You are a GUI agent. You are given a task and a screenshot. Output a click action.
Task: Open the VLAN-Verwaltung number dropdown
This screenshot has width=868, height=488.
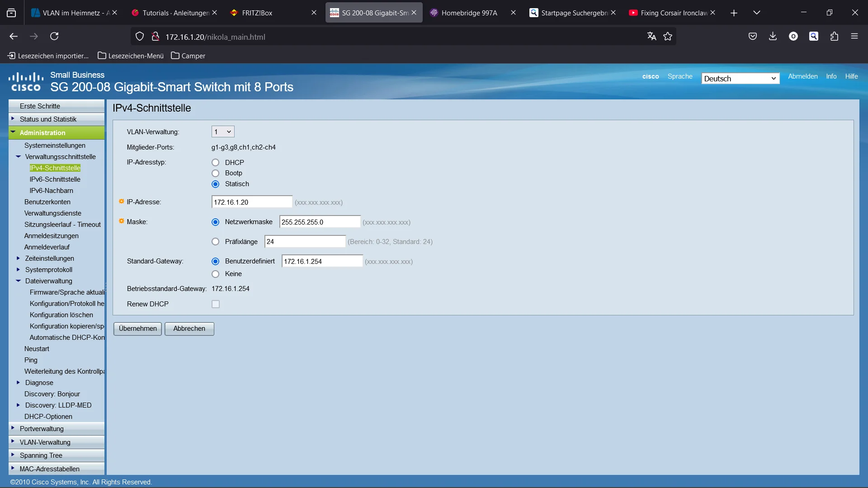click(223, 132)
